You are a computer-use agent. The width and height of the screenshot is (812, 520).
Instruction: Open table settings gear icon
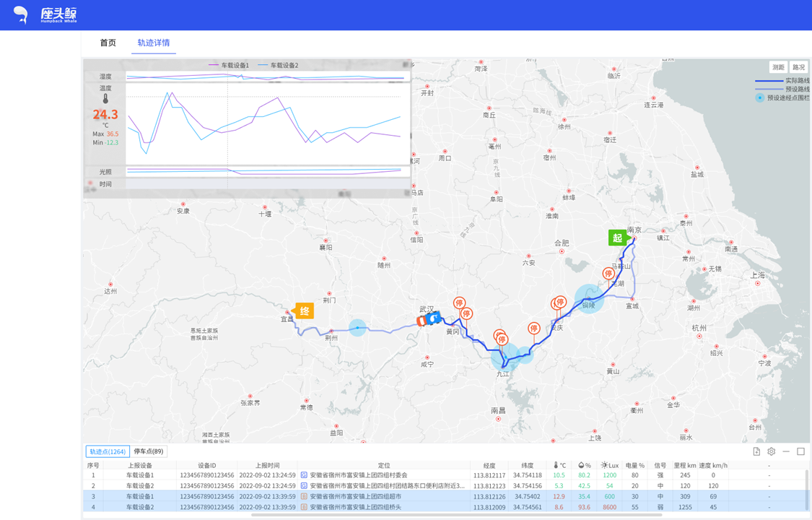point(772,451)
